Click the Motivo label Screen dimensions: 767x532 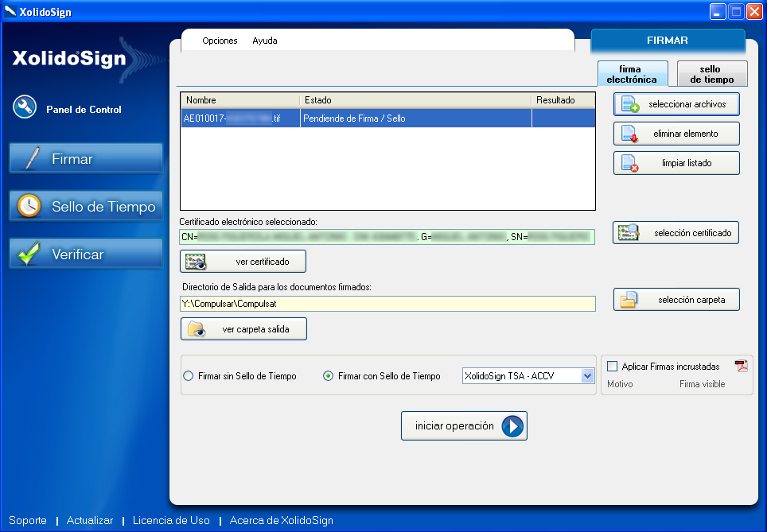[620, 384]
